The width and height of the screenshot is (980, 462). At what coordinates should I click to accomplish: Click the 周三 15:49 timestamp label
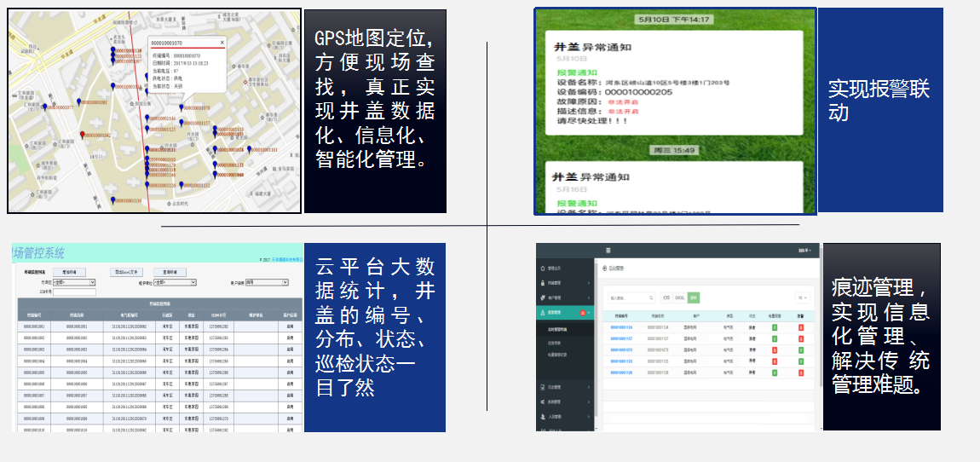tap(673, 151)
